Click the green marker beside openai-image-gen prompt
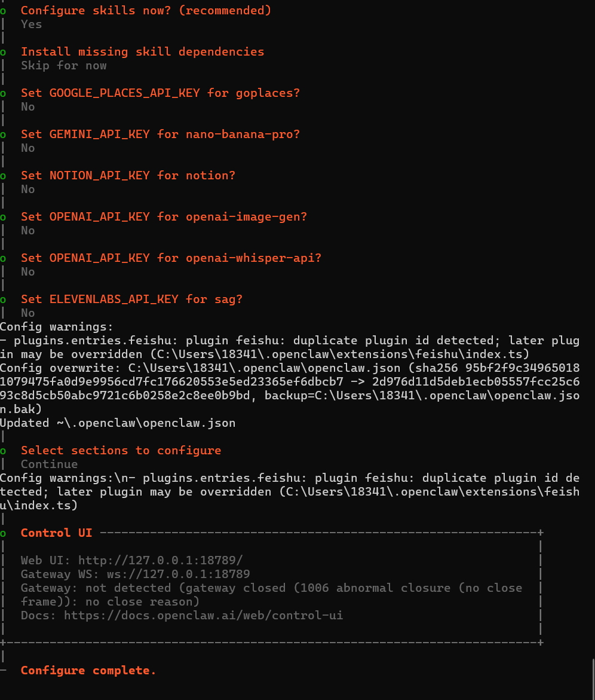 2,218
